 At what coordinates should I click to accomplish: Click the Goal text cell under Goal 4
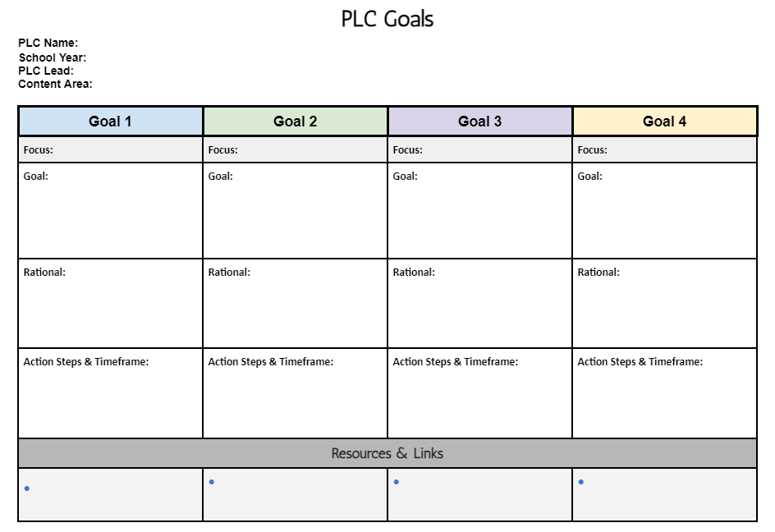pos(665,211)
